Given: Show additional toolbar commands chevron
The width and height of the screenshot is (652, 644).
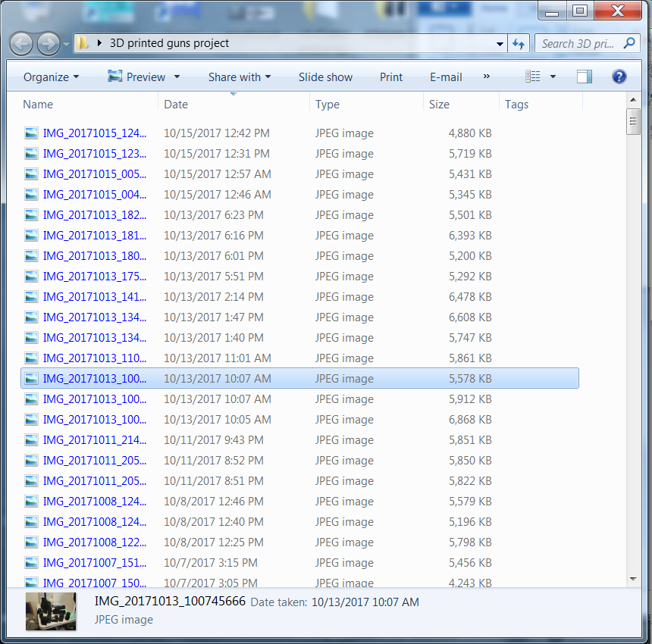Looking at the screenshot, I should (x=487, y=76).
